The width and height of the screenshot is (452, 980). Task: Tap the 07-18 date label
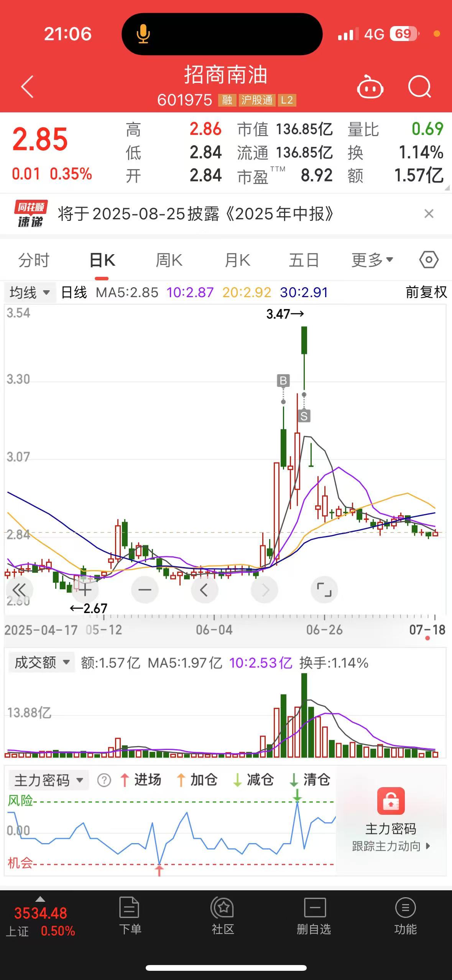(427, 630)
